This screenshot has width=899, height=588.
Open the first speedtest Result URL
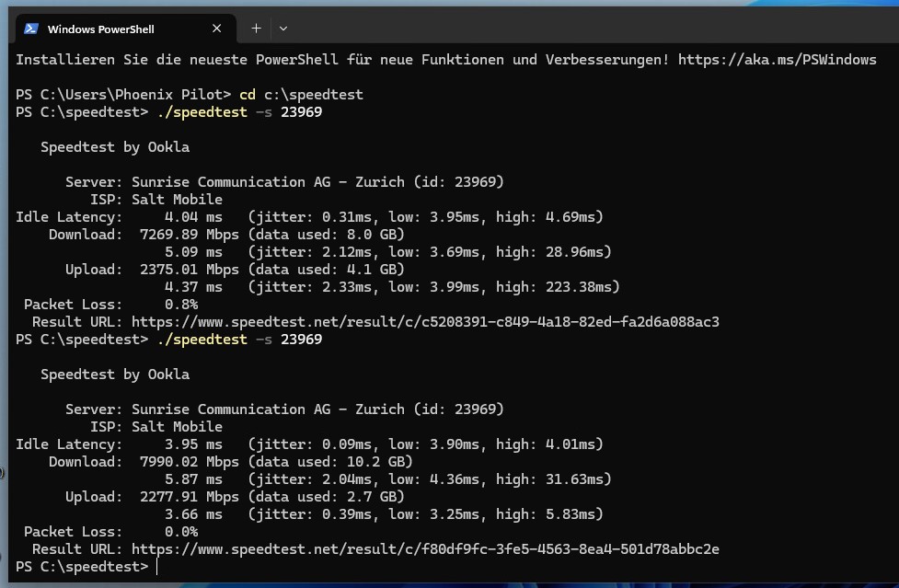click(424, 322)
